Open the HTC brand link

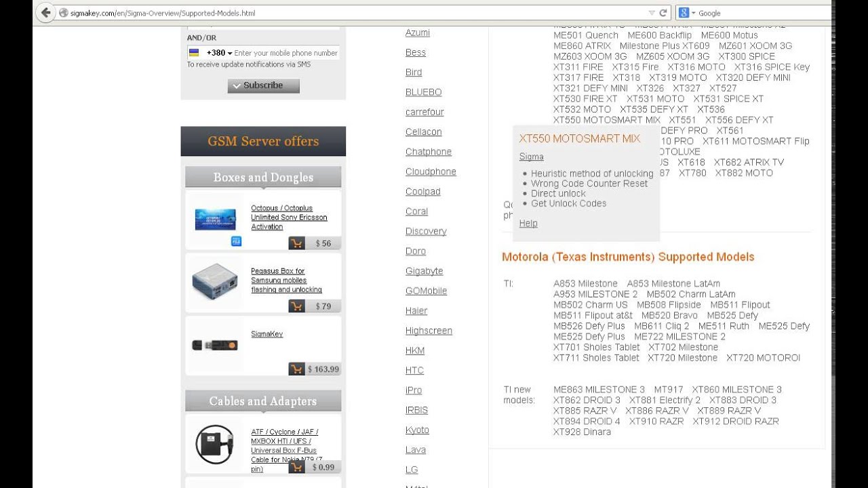(x=414, y=370)
